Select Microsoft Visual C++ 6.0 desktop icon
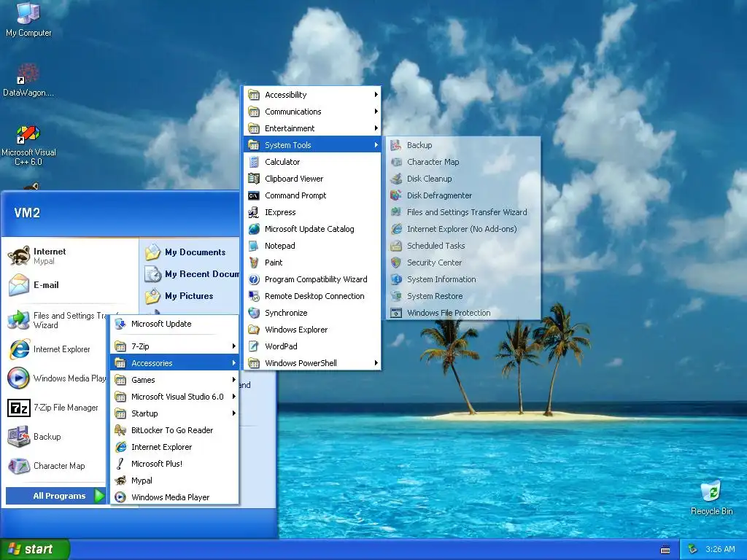 (28, 145)
